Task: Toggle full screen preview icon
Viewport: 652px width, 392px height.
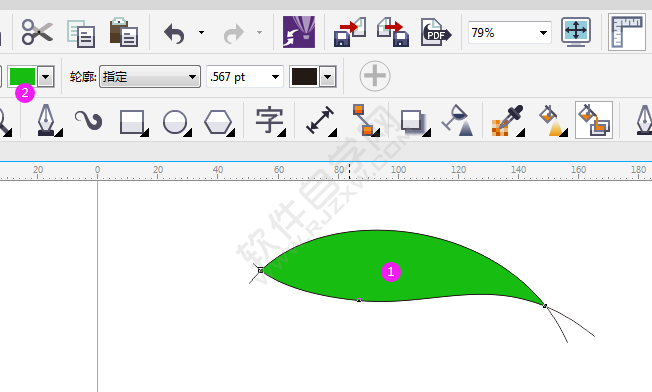Action: (576, 32)
